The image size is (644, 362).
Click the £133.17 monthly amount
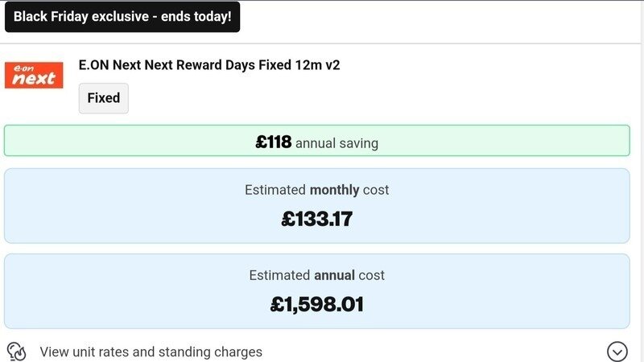316,219
